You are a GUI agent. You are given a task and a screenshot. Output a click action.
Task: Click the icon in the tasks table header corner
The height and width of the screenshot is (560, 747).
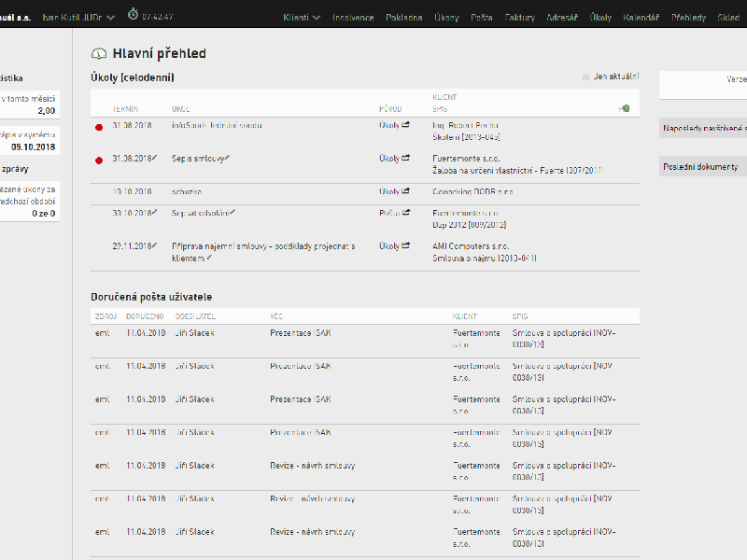tap(625, 108)
